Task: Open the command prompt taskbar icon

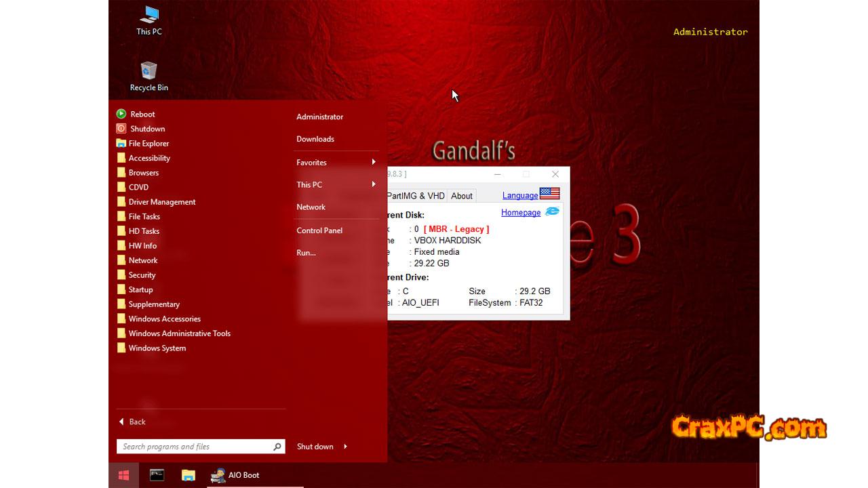Action: [157, 475]
